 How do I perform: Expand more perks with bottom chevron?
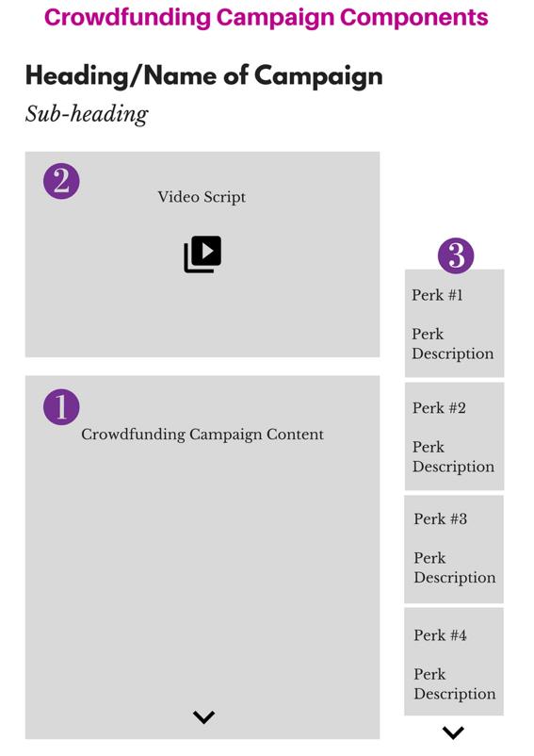coord(453,732)
